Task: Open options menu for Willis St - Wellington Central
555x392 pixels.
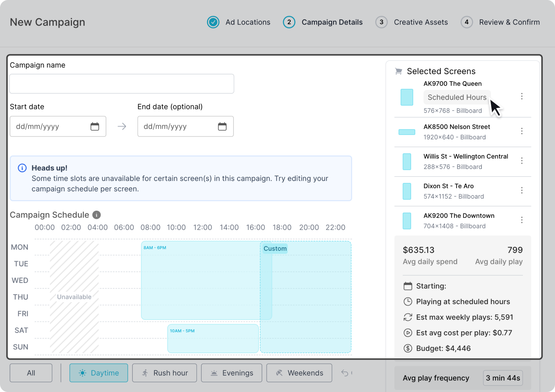Action: click(522, 161)
